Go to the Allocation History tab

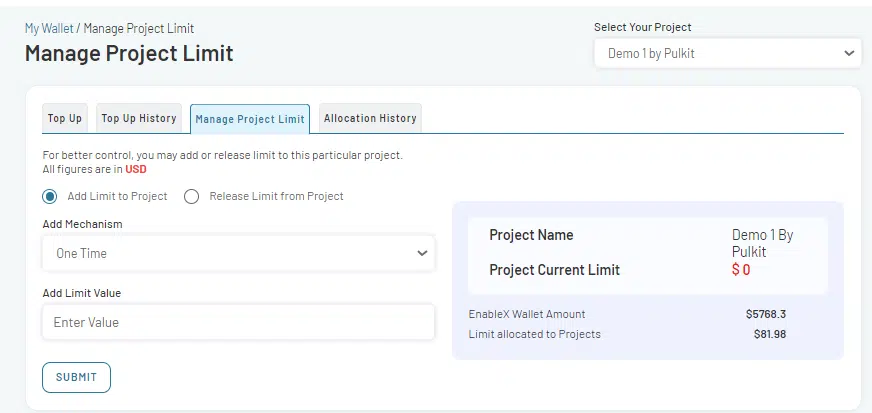[x=370, y=118]
